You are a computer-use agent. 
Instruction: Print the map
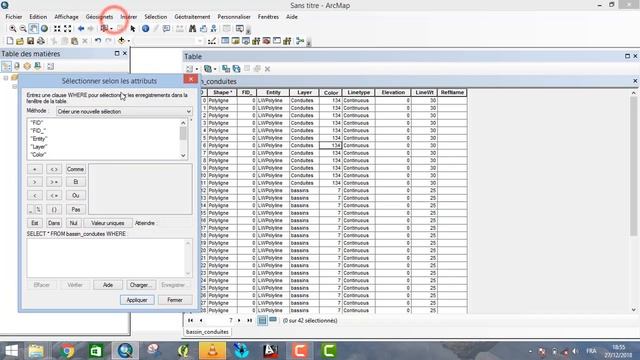click(41, 41)
